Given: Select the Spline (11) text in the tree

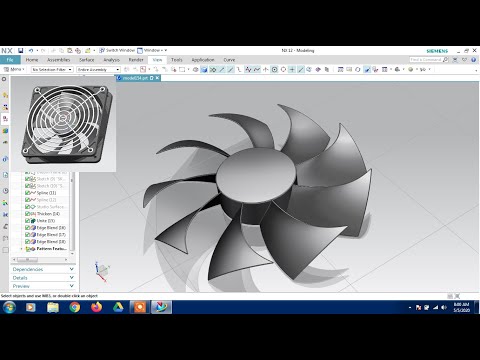Looking at the screenshot, I should 46,193.
